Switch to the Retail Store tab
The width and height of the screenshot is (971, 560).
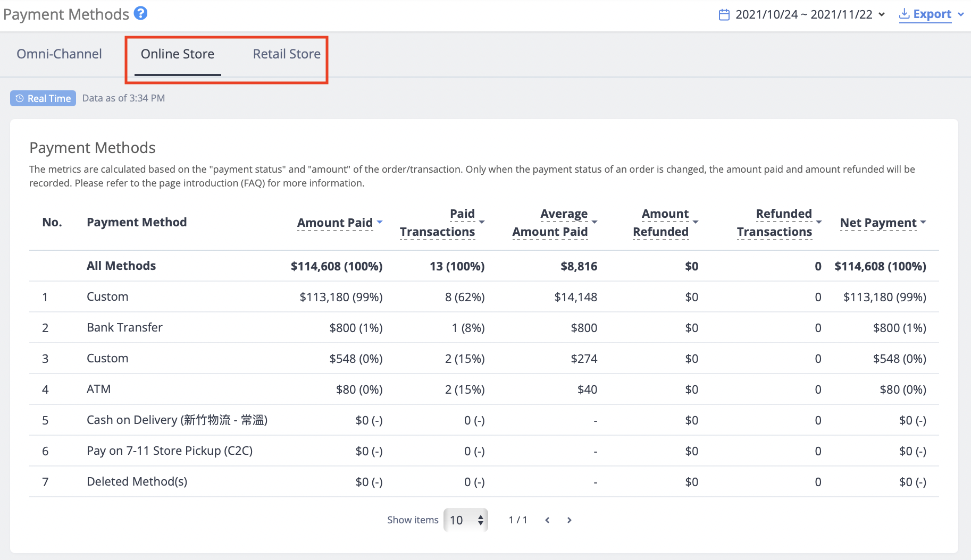pyautogui.click(x=287, y=54)
